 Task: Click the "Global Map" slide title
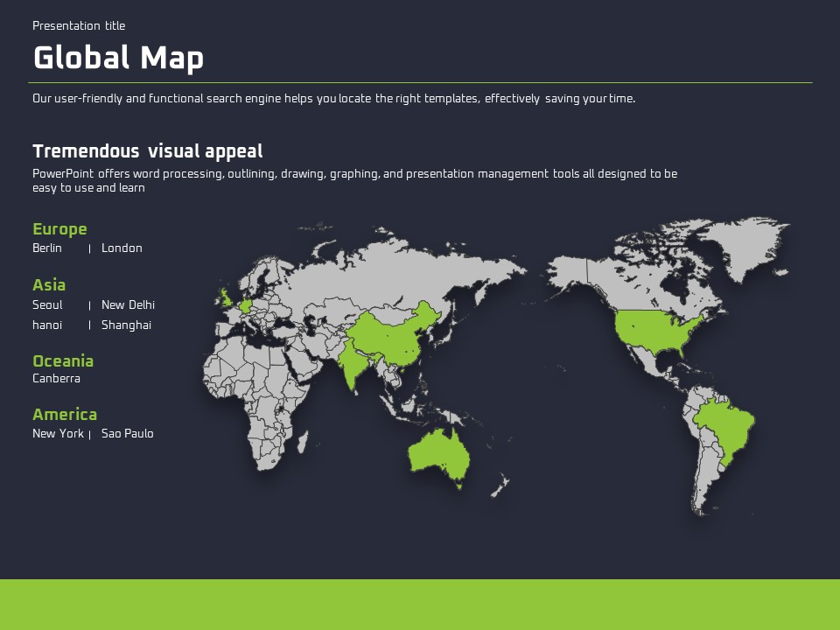pyautogui.click(x=118, y=59)
